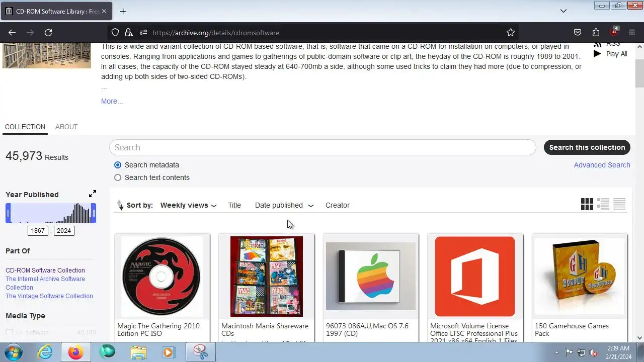644x362 pixels.
Task: Open The Vintage Software Collection link
Action: coord(49,296)
